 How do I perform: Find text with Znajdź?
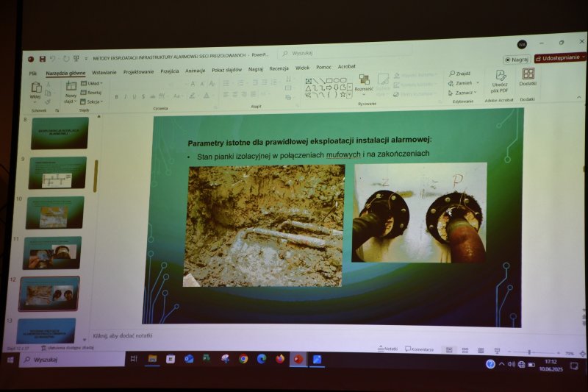click(460, 74)
